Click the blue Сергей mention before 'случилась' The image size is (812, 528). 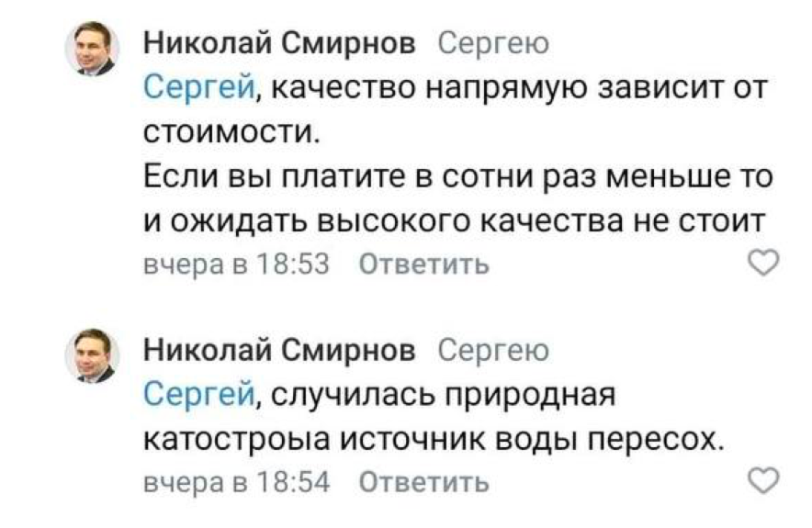click(x=199, y=396)
